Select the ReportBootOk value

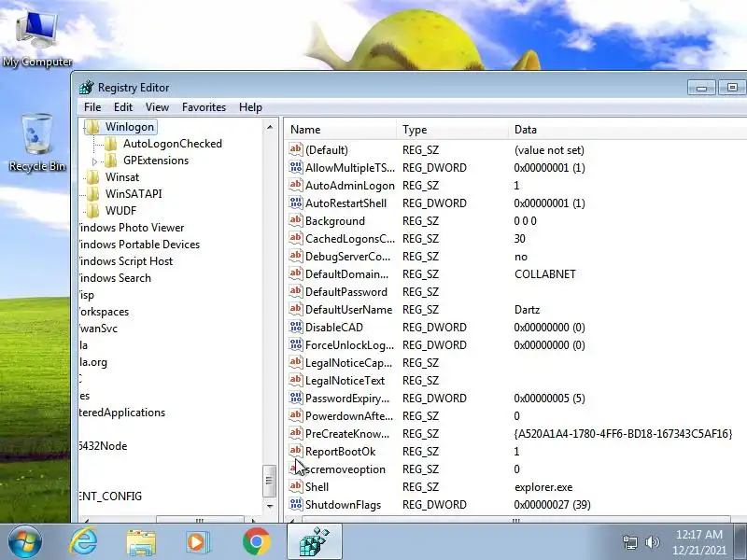[340, 452]
